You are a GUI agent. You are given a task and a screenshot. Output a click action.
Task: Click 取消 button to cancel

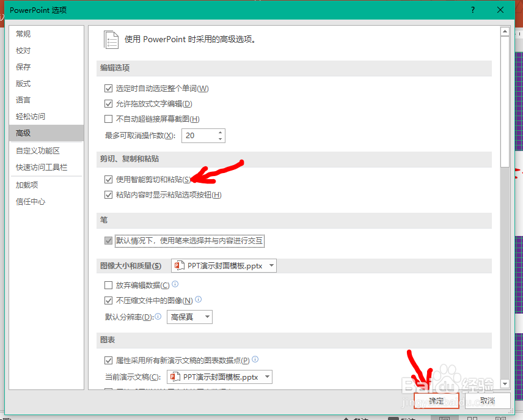click(x=488, y=400)
